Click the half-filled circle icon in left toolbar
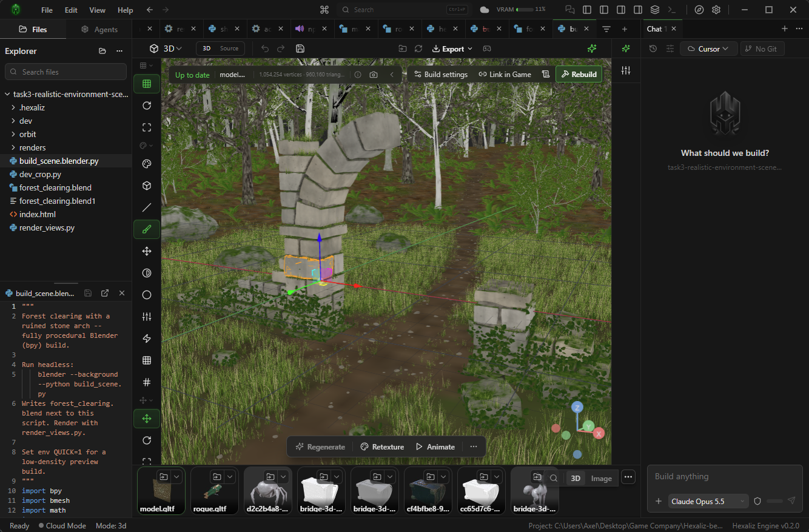Screen dimensions: 809x532 (147, 273)
